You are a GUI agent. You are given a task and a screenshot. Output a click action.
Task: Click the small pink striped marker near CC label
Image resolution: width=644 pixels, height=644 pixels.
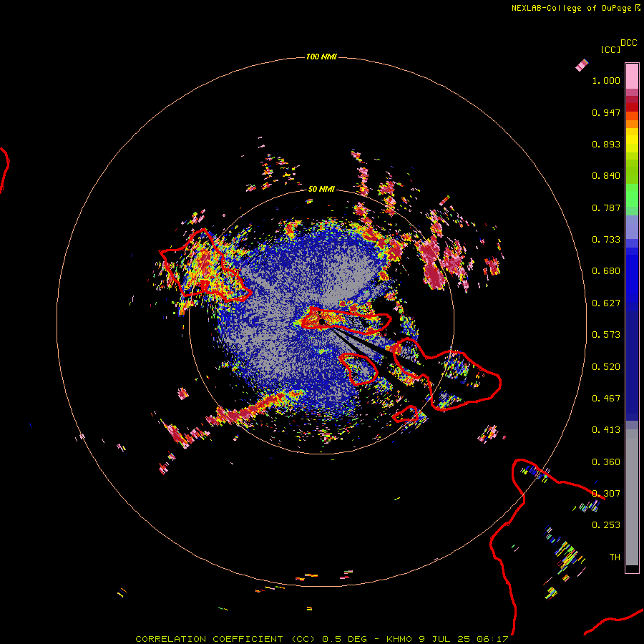[x=582, y=65]
